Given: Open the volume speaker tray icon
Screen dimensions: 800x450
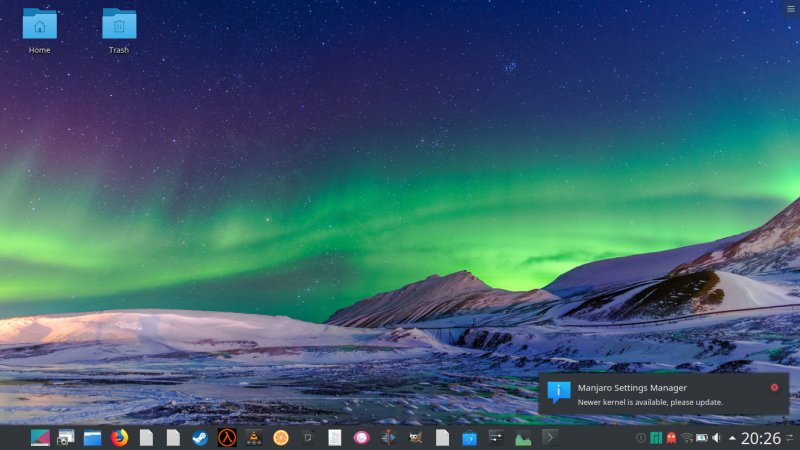Looking at the screenshot, I should pos(717,438).
